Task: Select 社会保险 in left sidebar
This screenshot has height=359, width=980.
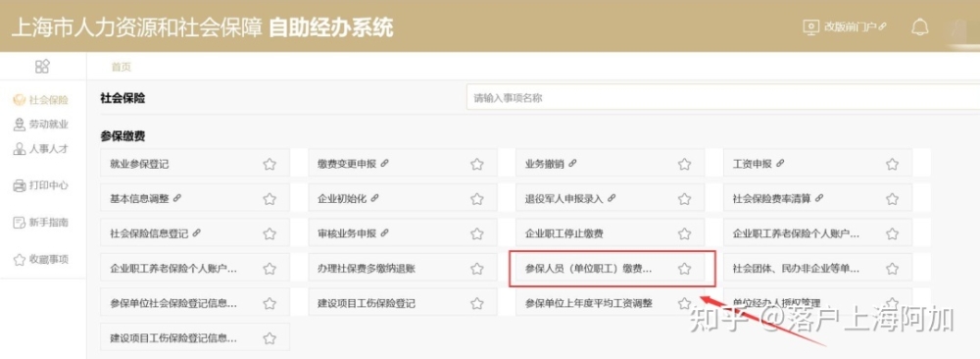Action: coord(40,101)
